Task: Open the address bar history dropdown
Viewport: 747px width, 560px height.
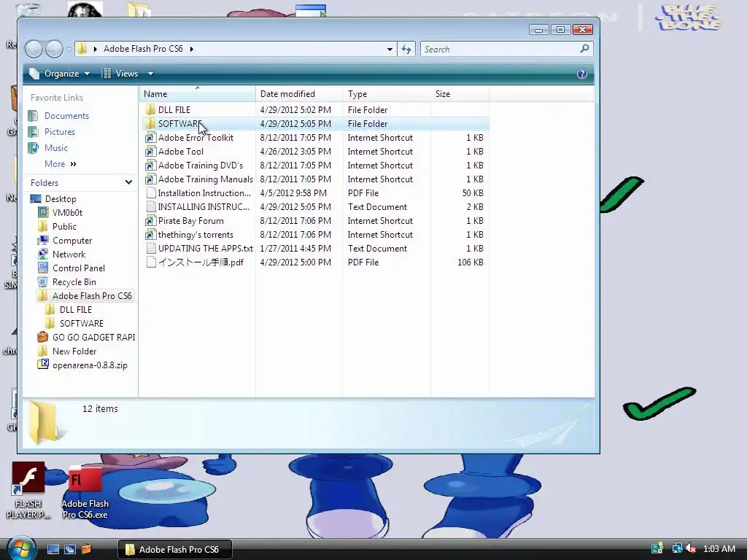Action: tap(390, 49)
